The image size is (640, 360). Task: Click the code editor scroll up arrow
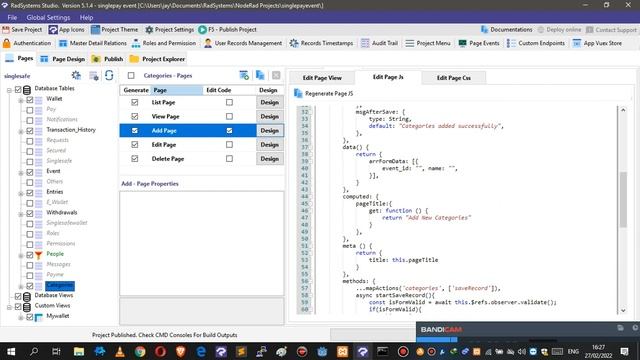click(x=623, y=110)
